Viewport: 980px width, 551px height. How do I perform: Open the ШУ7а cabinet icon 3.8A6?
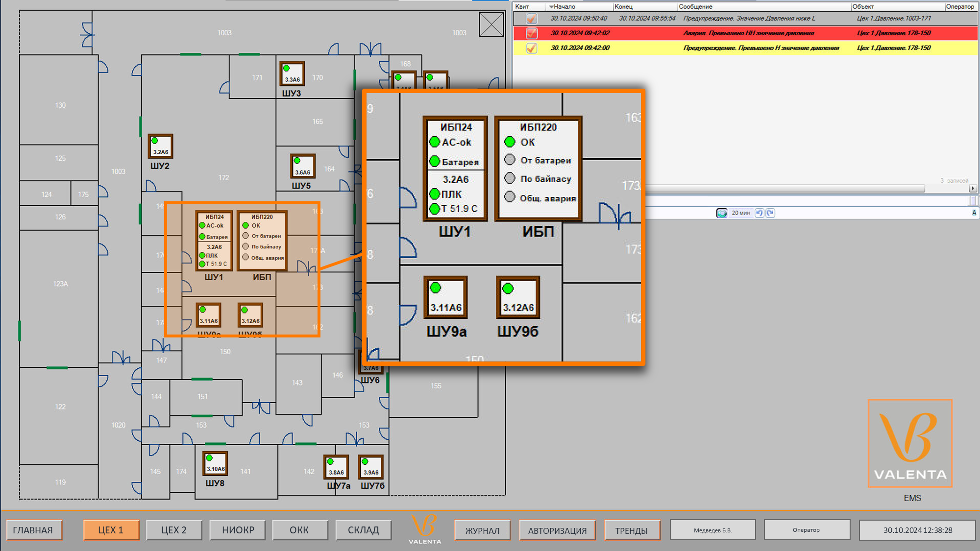click(336, 467)
